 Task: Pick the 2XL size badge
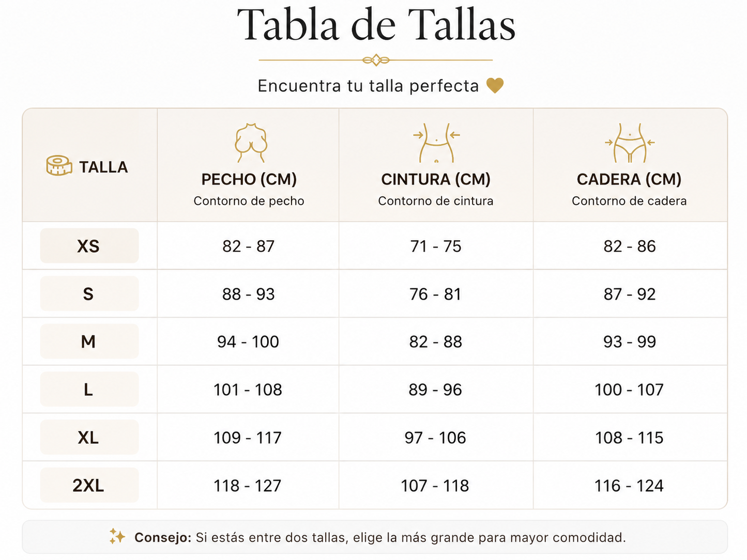click(89, 485)
